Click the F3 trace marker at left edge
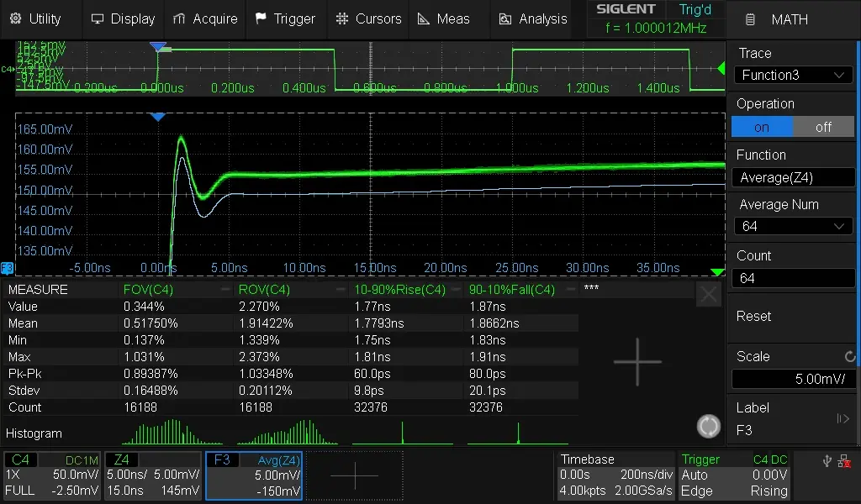The height and width of the screenshot is (504, 861). click(x=7, y=268)
